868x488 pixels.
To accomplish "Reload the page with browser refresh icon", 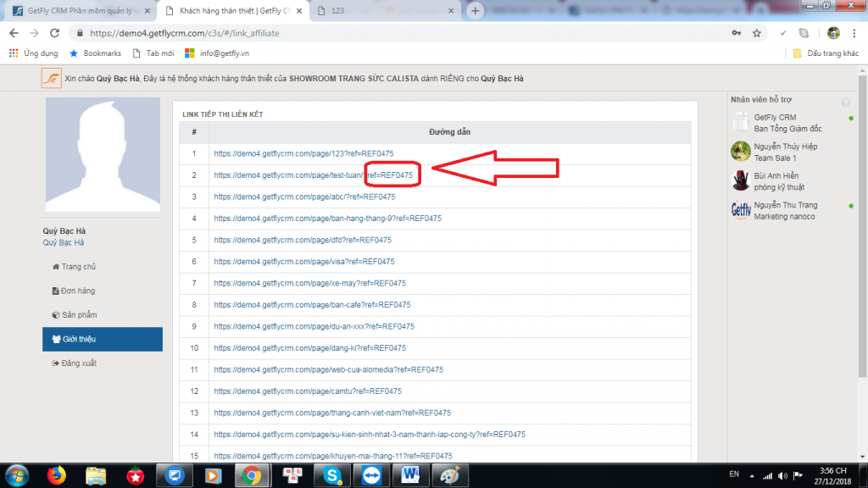I will point(55,33).
